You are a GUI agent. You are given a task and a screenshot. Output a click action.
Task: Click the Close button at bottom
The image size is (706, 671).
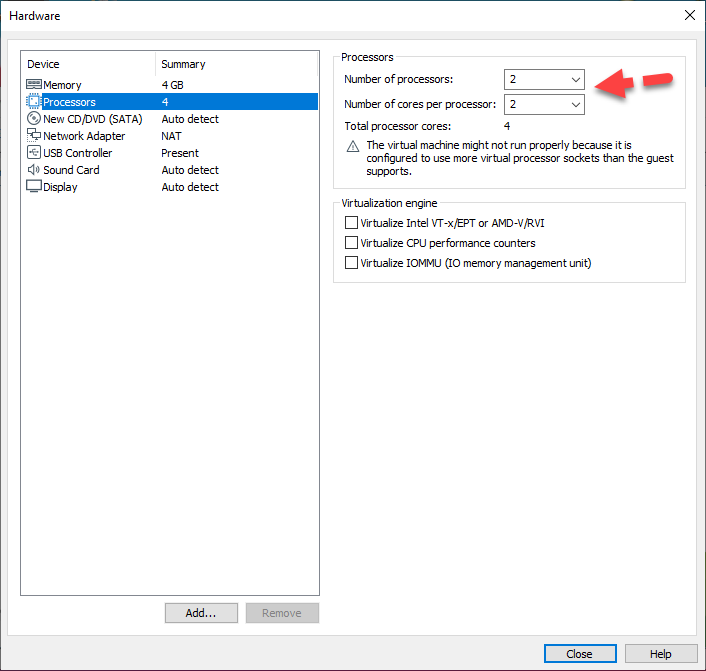pyautogui.click(x=580, y=654)
